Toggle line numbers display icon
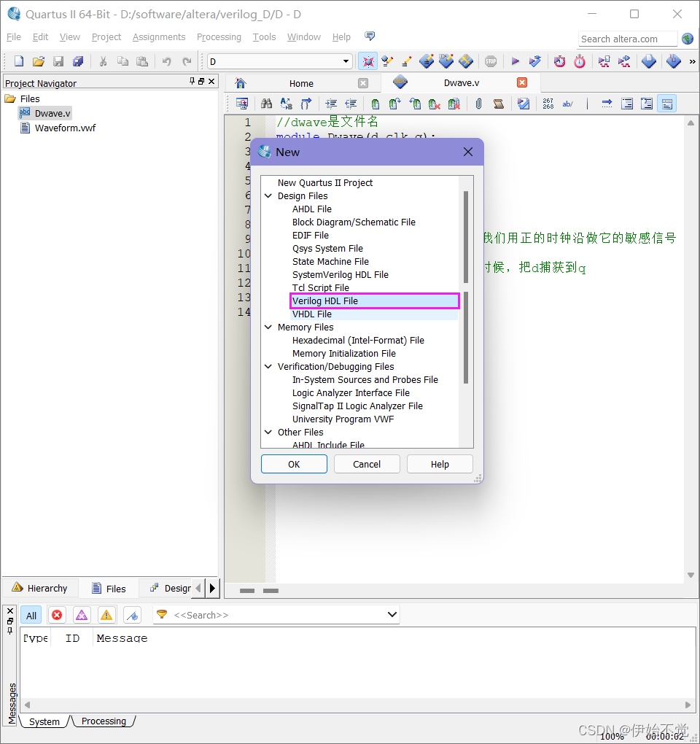 pyautogui.click(x=548, y=104)
